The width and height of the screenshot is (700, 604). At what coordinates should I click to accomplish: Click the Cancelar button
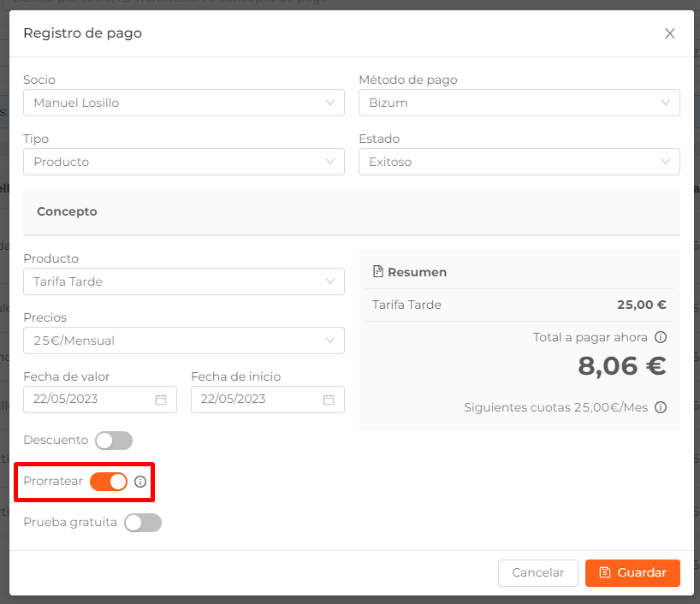[538, 572]
